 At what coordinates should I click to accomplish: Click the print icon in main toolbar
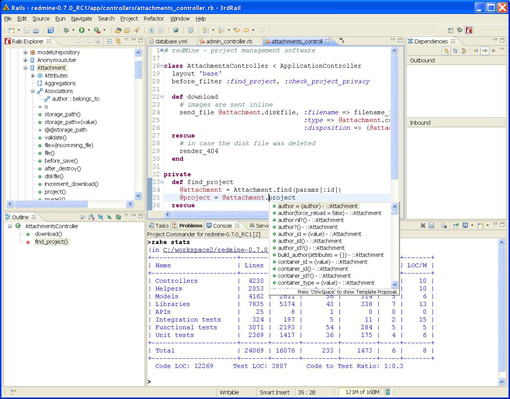tap(36, 30)
